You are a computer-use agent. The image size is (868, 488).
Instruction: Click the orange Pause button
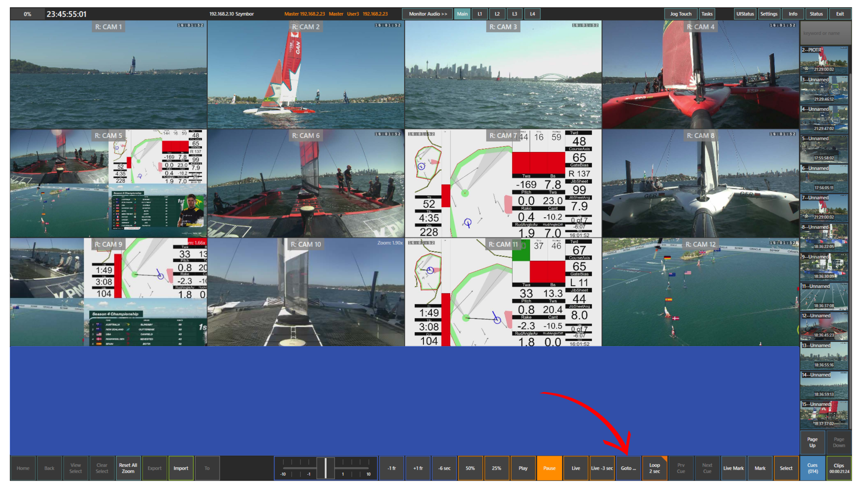[x=549, y=468]
